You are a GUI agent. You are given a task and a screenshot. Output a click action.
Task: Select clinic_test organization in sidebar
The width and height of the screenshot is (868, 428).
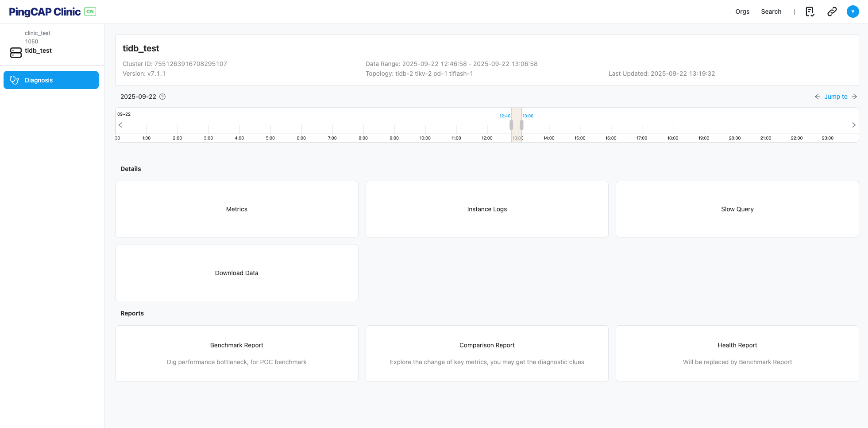click(38, 33)
